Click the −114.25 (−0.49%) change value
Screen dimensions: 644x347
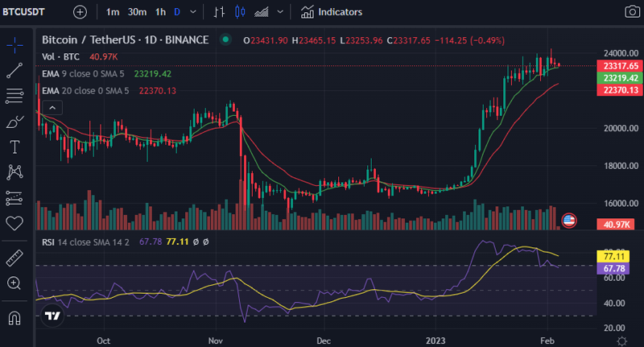pyautogui.click(x=470, y=40)
